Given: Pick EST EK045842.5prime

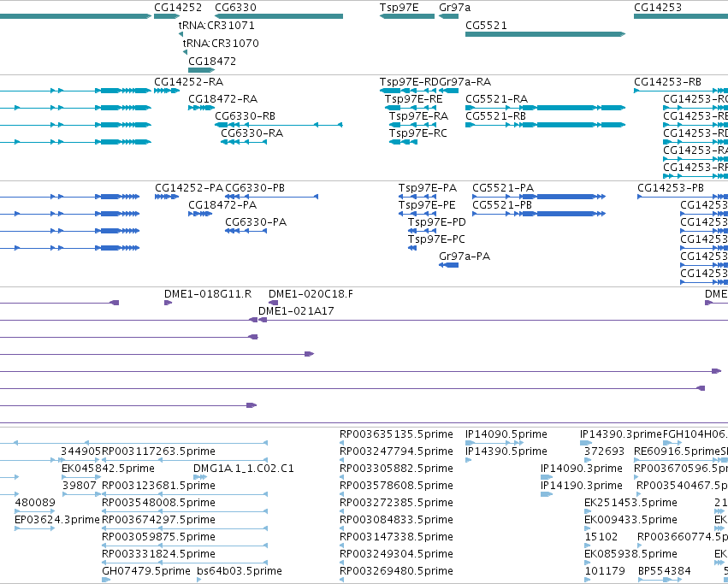Looking at the screenshot, I should tap(108, 469).
